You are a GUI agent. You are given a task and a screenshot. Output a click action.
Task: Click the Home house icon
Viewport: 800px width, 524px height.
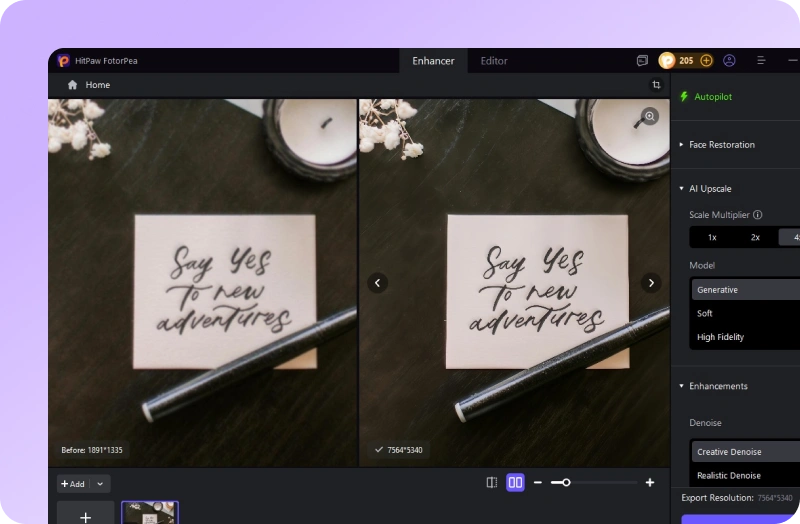(x=72, y=85)
